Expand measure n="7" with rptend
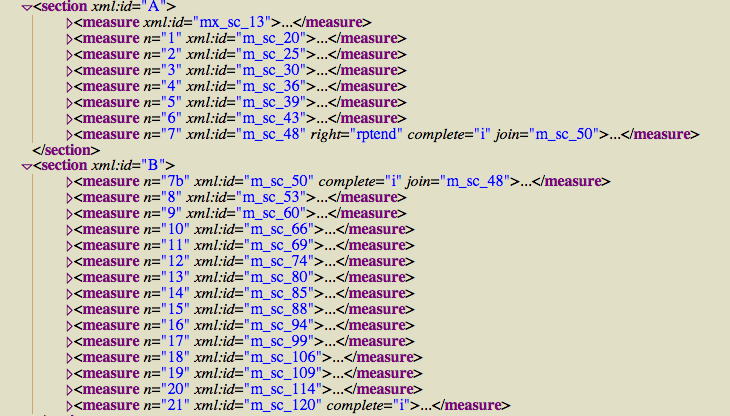The width and height of the screenshot is (730, 416). tap(69, 135)
